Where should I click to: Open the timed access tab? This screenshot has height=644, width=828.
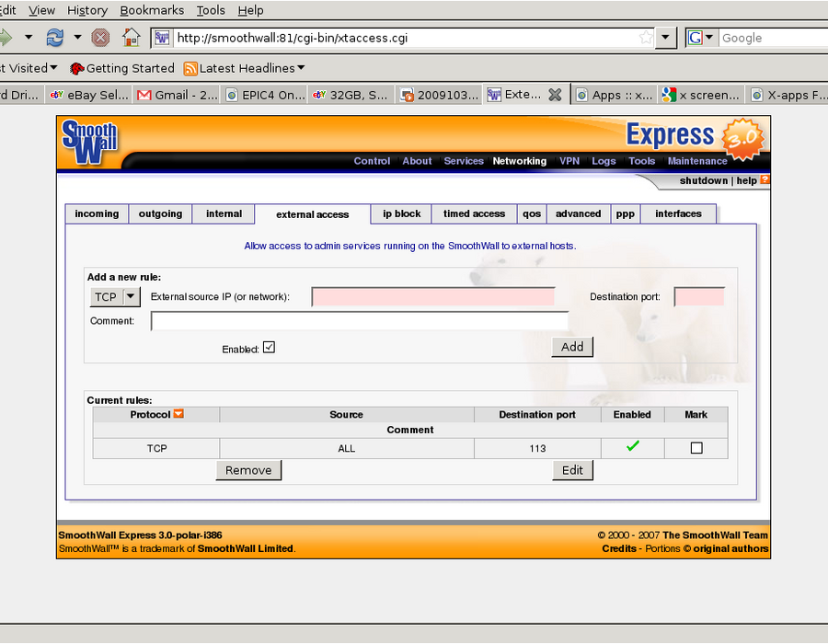[474, 213]
